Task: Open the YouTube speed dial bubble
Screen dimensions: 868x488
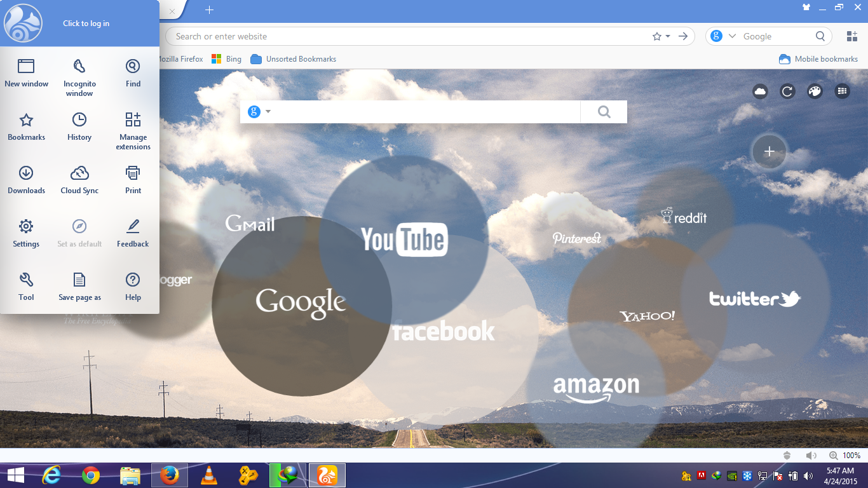Action: 404,240
